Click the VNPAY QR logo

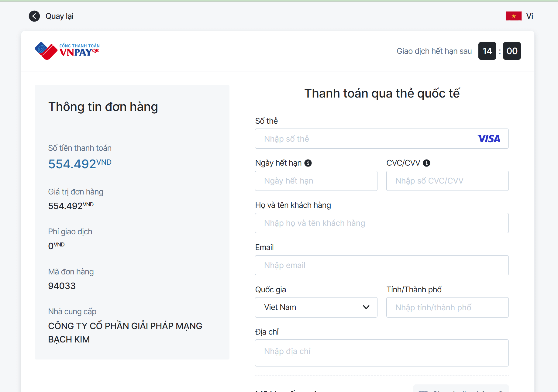point(67,51)
